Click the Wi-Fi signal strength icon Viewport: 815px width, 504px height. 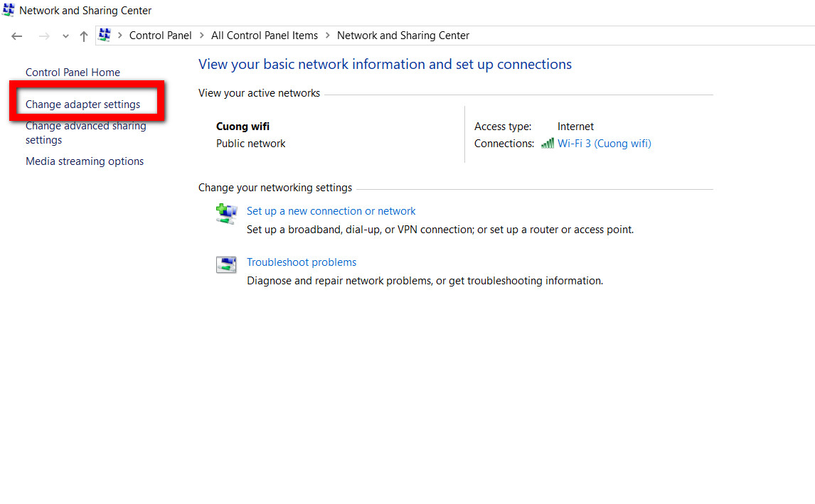click(548, 144)
